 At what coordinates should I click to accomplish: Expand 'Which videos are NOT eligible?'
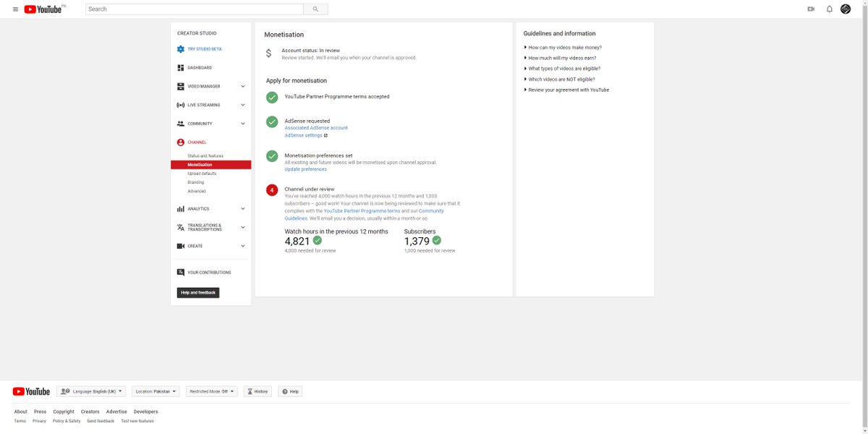pos(560,80)
